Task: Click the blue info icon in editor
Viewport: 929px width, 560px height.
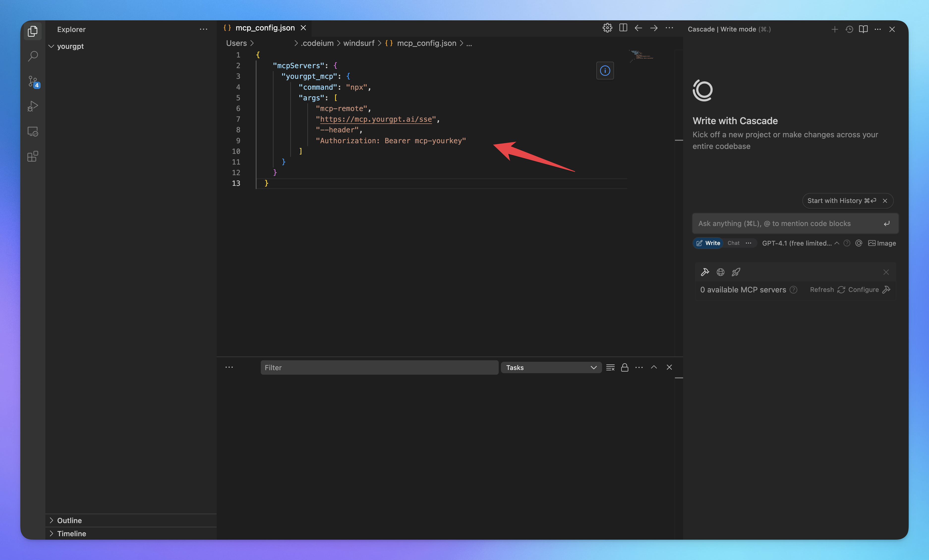Action: click(x=605, y=70)
